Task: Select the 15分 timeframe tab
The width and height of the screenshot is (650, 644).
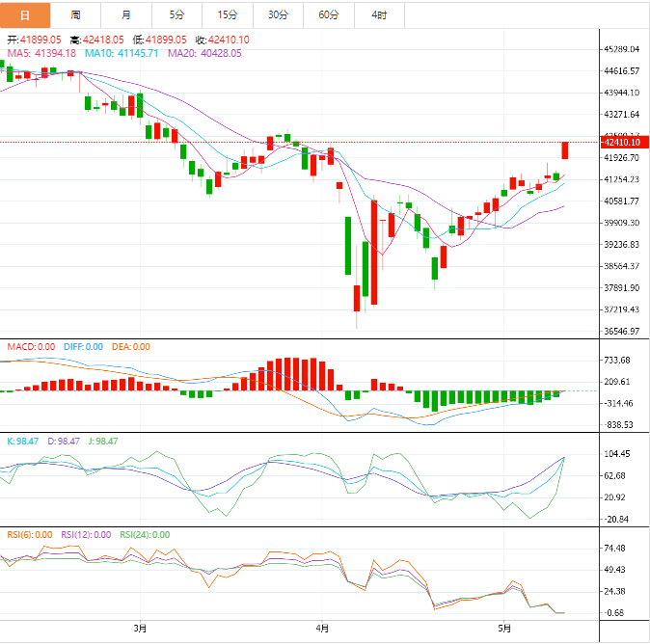Action: tap(228, 14)
